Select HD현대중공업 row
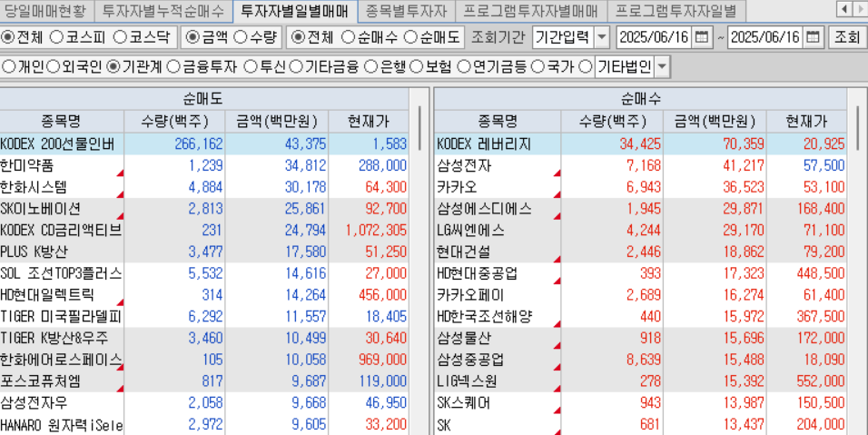868x435 pixels. 640,273
